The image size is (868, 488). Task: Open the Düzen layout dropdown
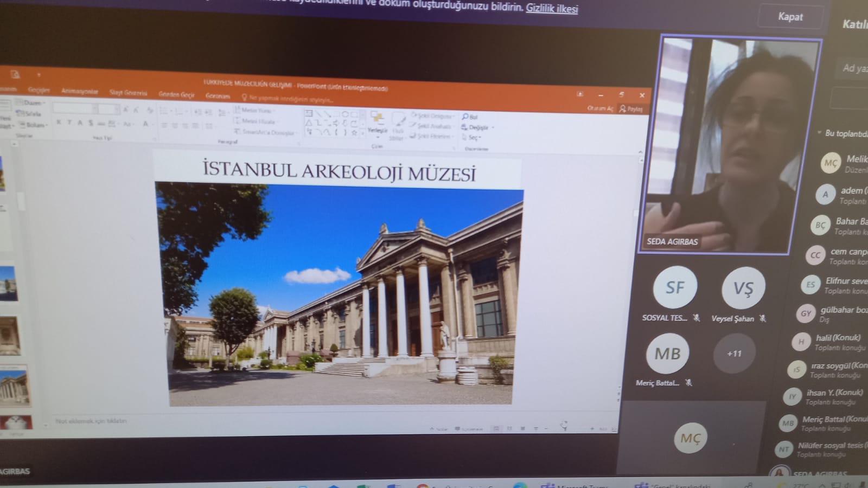tap(31, 102)
